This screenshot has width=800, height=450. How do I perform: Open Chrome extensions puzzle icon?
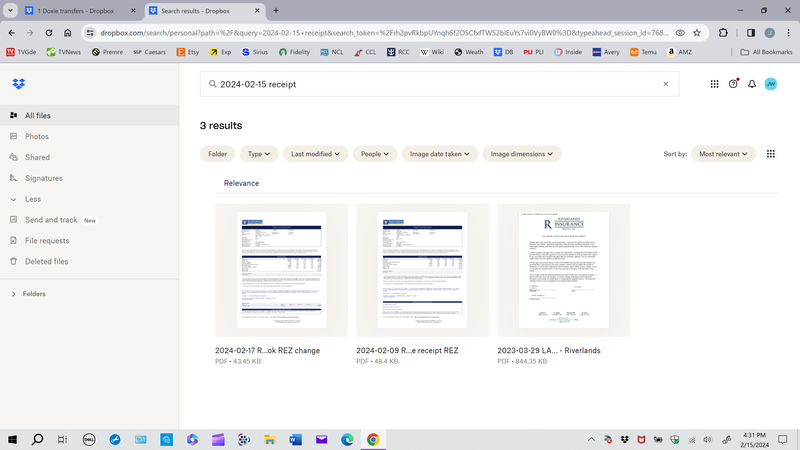[723, 33]
